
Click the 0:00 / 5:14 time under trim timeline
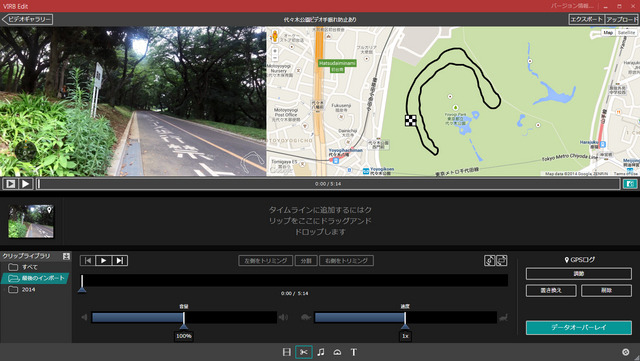295,294
